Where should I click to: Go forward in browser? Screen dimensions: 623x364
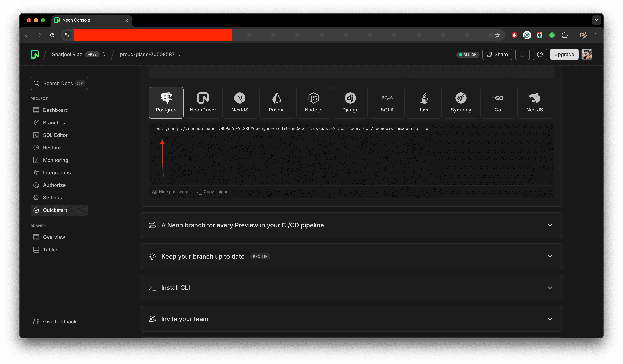point(40,35)
